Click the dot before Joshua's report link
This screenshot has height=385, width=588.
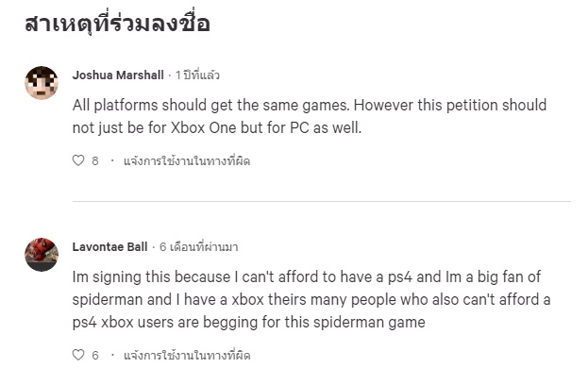point(112,160)
